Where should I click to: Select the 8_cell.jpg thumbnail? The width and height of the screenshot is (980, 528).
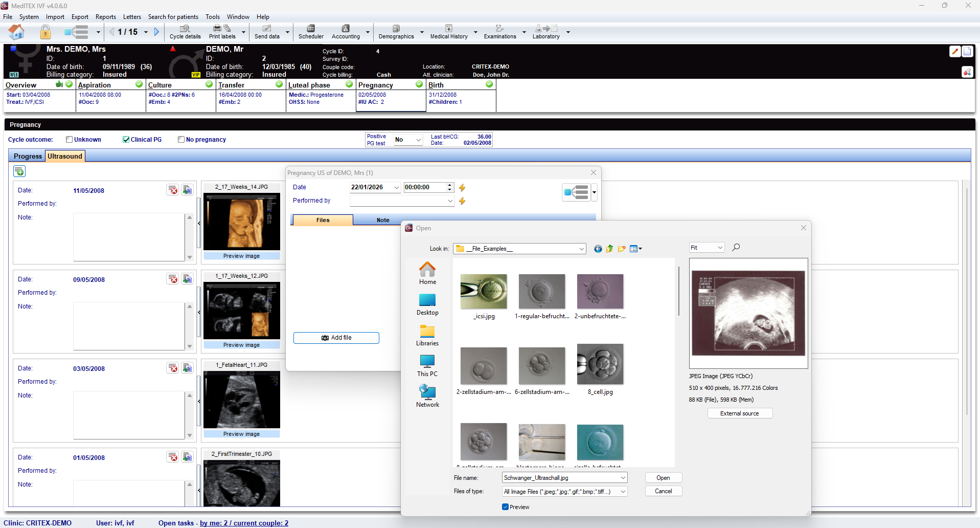[600, 364]
